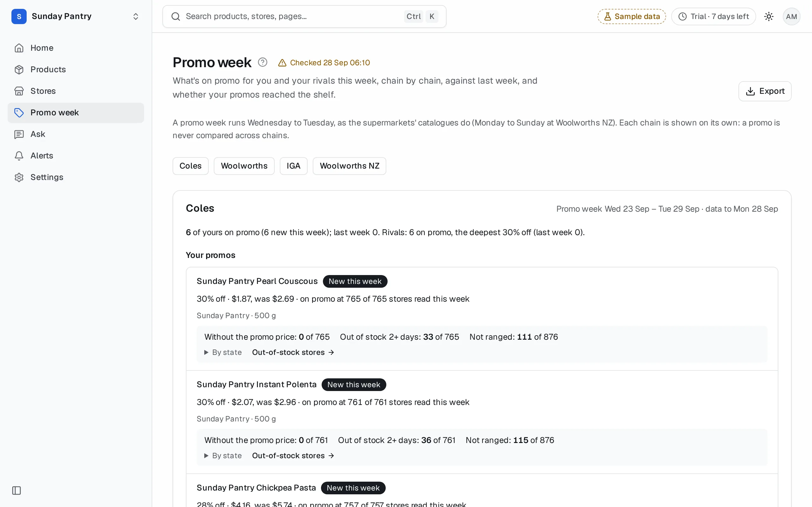Image resolution: width=812 pixels, height=507 pixels.
Task: Click the help icon beside Promo week title
Action: [262, 62]
